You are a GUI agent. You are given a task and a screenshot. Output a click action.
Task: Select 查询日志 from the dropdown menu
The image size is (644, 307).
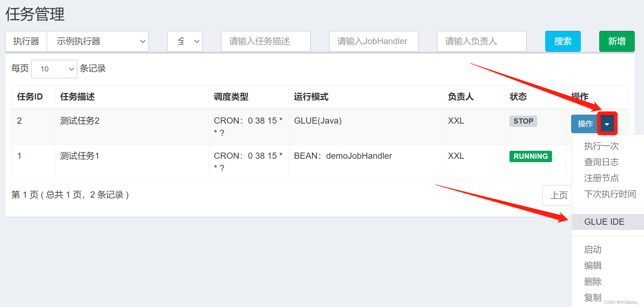click(601, 162)
